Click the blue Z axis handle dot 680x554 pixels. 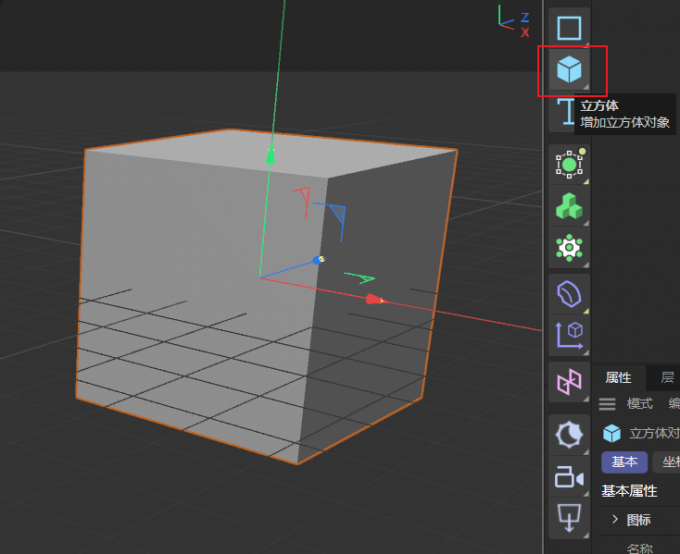click(x=319, y=260)
